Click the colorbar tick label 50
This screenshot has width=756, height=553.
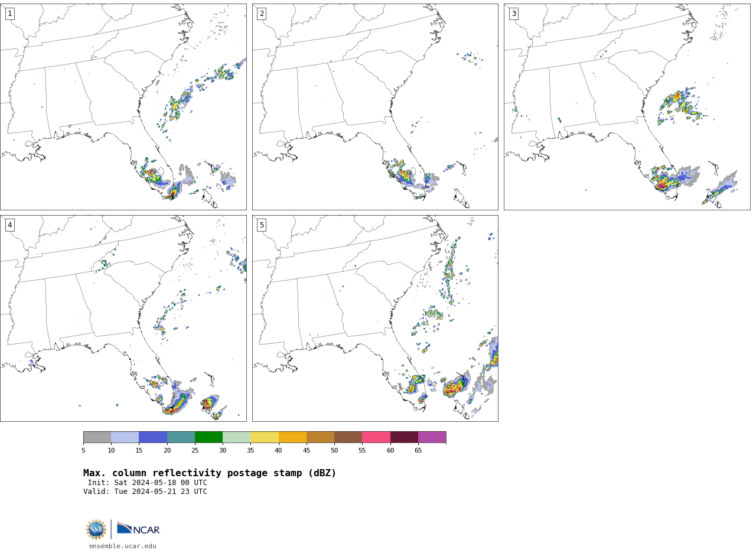334,451
